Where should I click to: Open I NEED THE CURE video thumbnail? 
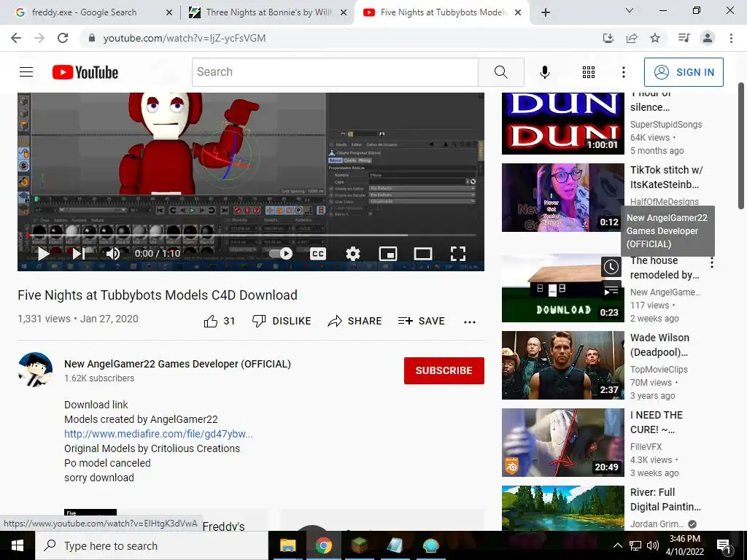click(x=563, y=443)
